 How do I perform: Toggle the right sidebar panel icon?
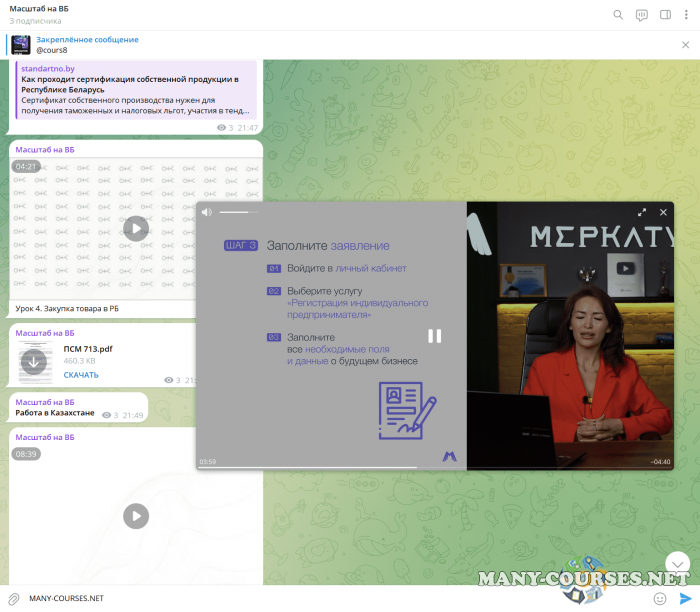[665, 15]
